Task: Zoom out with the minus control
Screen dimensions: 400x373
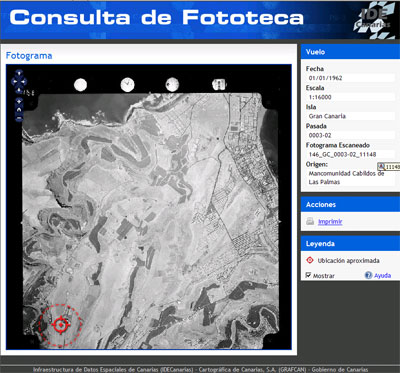Action: coord(19,118)
